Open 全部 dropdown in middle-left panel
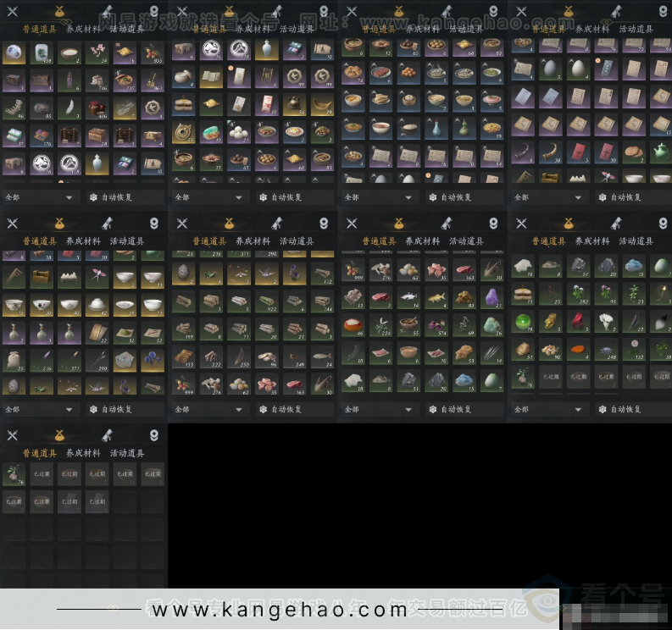The image size is (672, 630). coord(39,409)
